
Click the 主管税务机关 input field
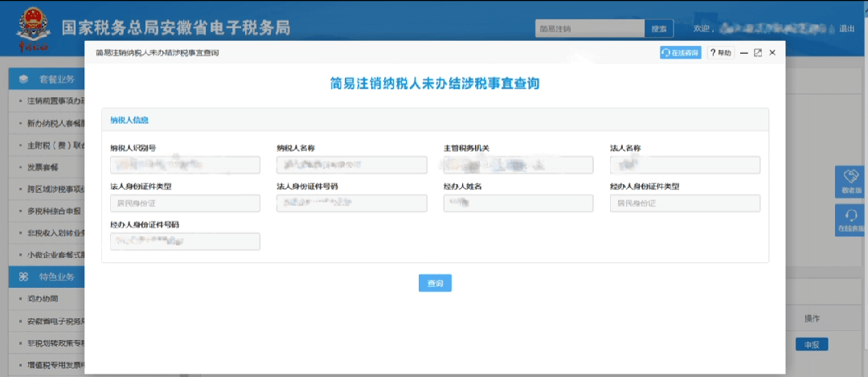518,165
